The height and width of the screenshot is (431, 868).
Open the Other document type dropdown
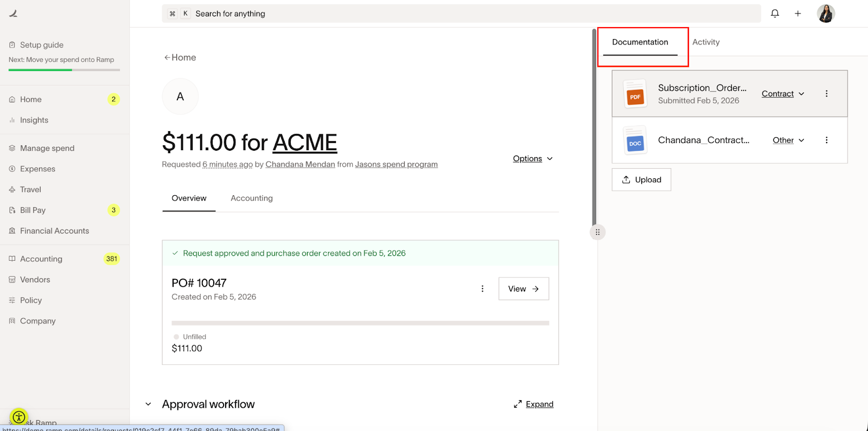[788, 140]
